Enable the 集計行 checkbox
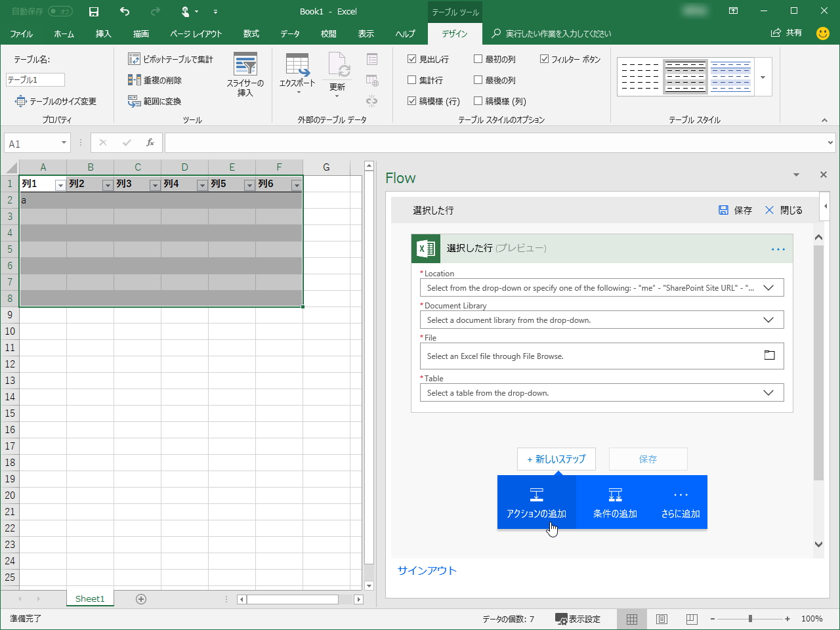 (413, 80)
